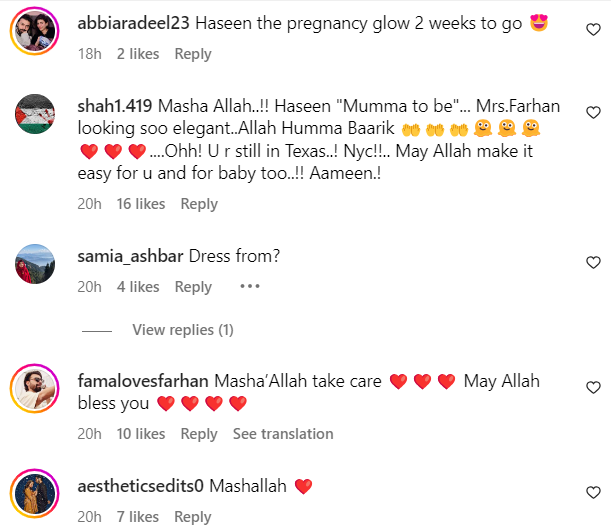This screenshot has width=611, height=530.
Task: Reply to famalovesfarhan's comment
Action: [199, 434]
